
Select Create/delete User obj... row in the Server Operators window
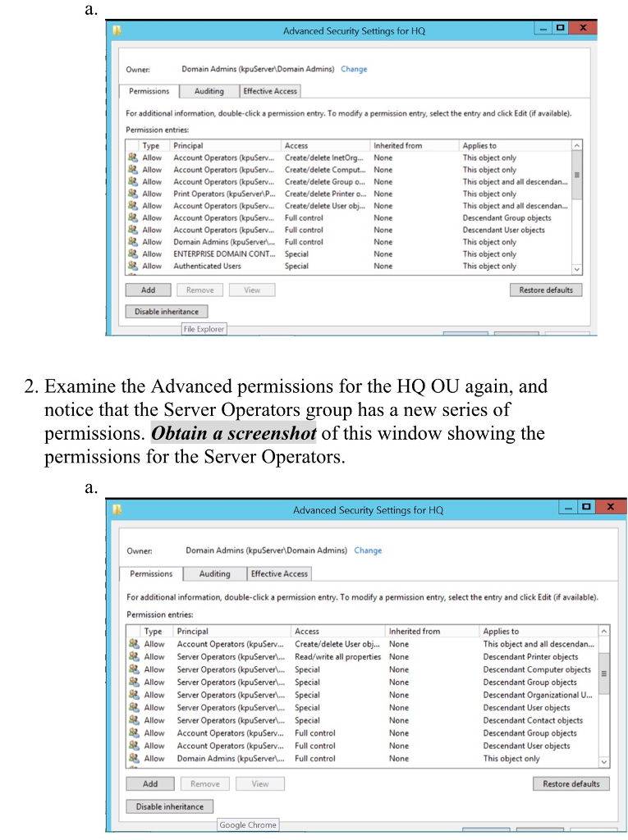pos(363,644)
